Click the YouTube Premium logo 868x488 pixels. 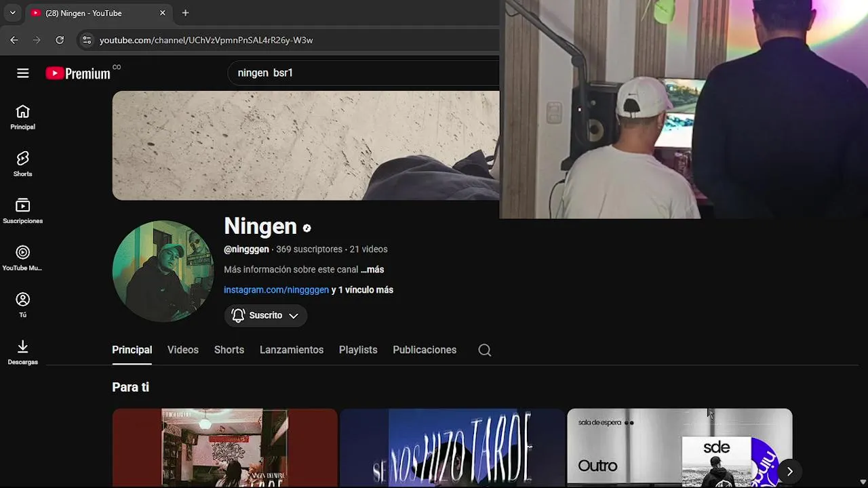(x=78, y=73)
